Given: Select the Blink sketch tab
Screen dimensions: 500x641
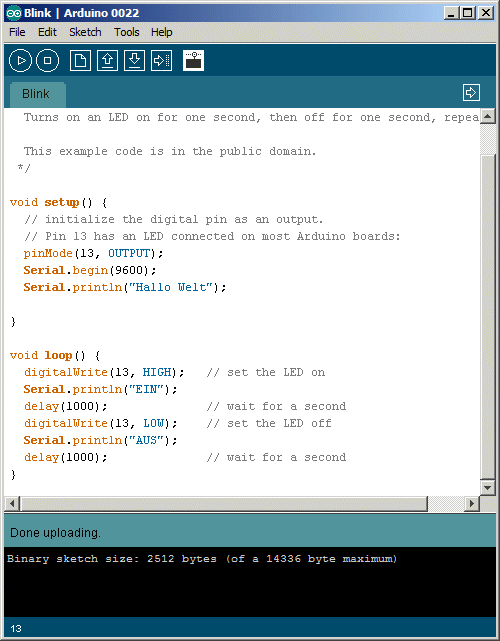Looking at the screenshot, I should point(36,94).
